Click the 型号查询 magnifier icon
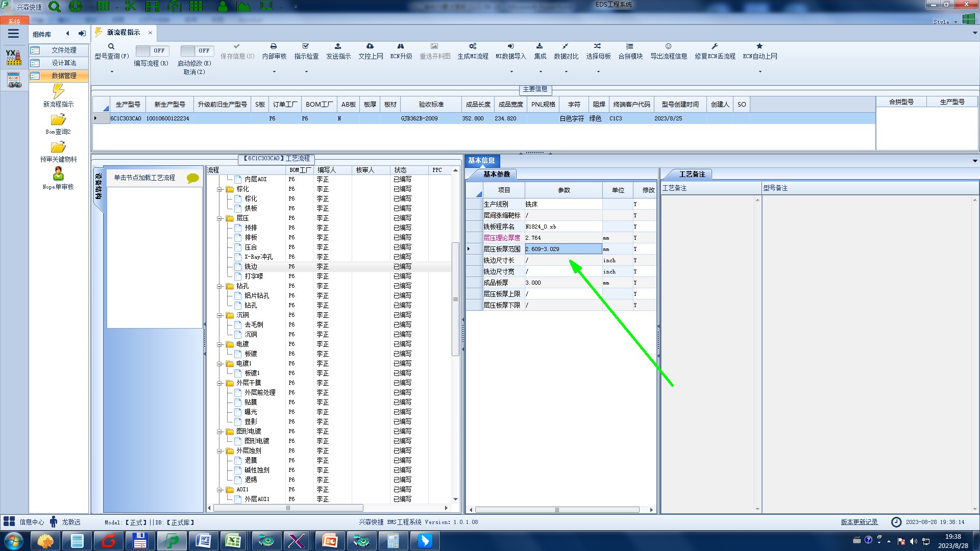 111,46
